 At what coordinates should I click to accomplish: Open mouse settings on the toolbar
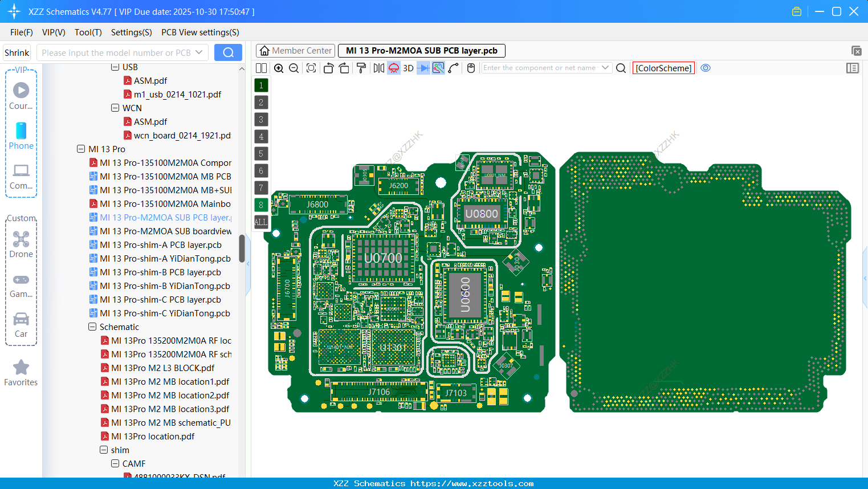click(471, 68)
